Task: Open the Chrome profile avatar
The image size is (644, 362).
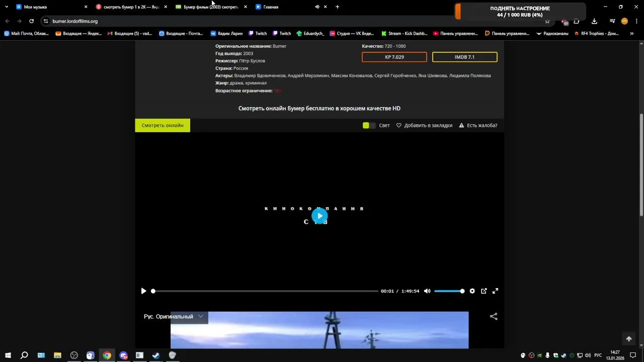Action: coord(624,21)
